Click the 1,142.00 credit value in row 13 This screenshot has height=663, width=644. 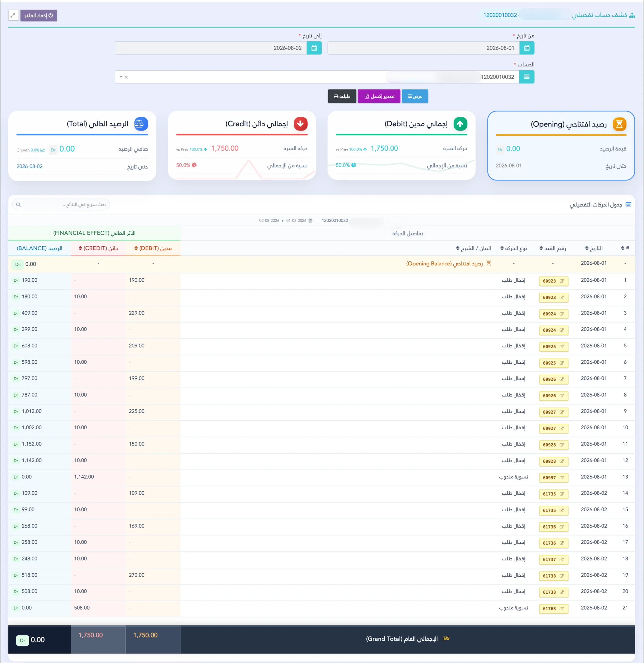click(84, 477)
